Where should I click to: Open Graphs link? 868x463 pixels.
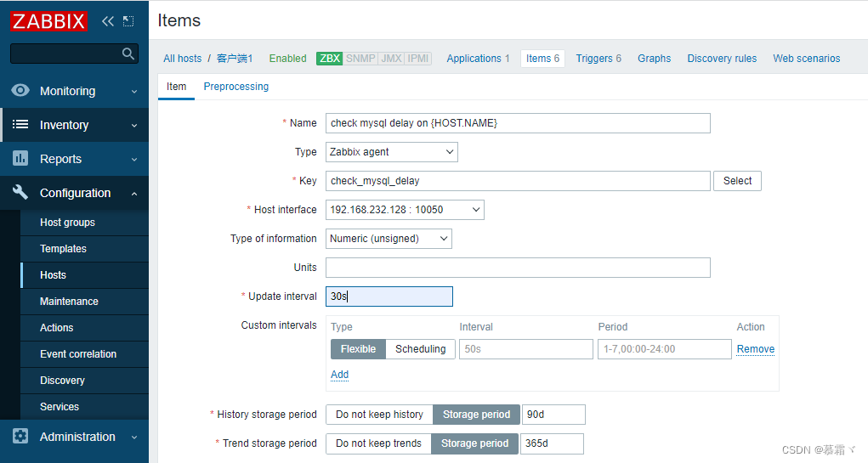[x=654, y=58]
